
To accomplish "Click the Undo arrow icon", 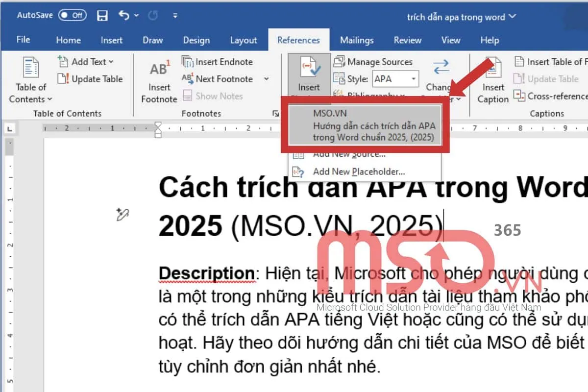I will [x=123, y=16].
